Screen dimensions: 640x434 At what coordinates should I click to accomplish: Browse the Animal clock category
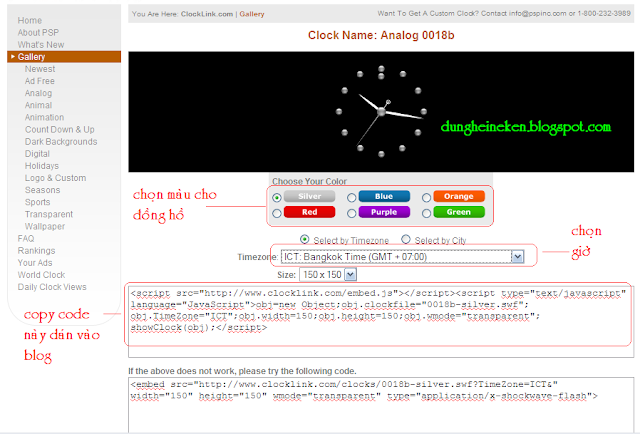click(38, 105)
